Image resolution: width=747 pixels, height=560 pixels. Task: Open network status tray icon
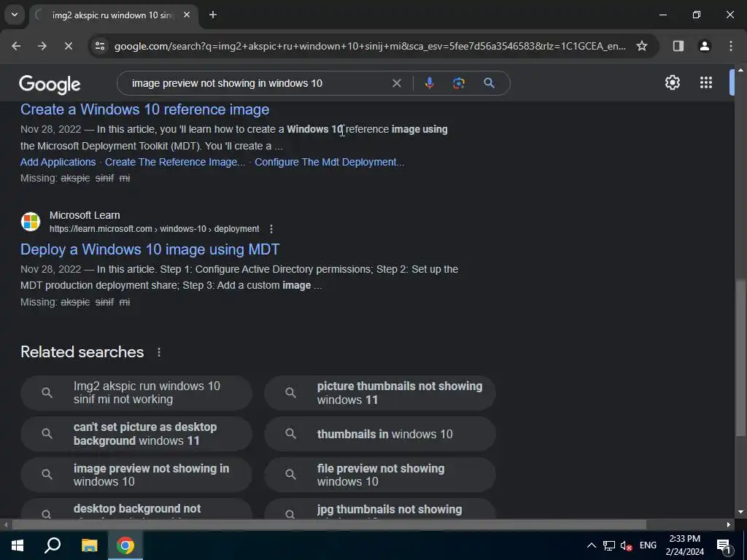(x=609, y=545)
